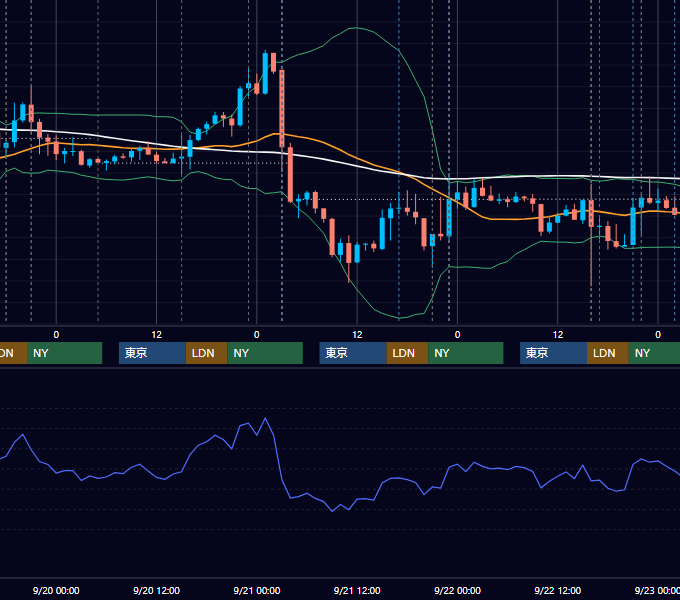Click the 9/22 12:00 date label
Image resolution: width=680 pixels, height=600 pixels.
click(x=558, y=590)
